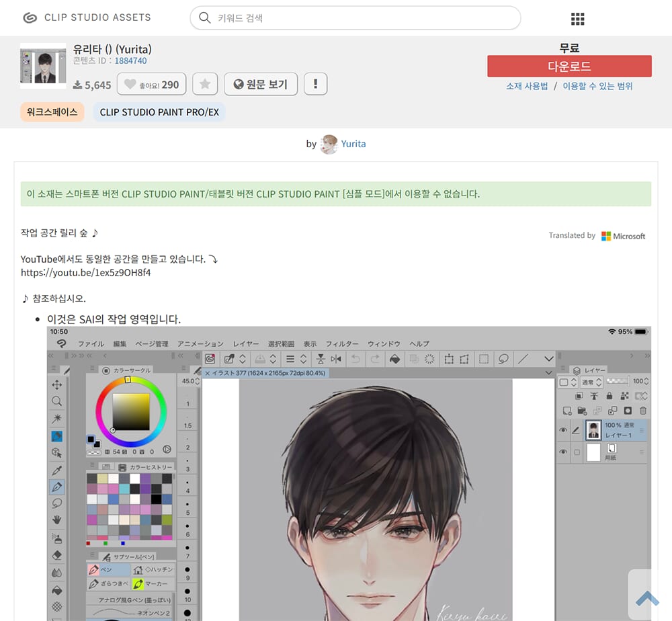Select the Fill bucket tool in tool palette

[x=56, y=591]
